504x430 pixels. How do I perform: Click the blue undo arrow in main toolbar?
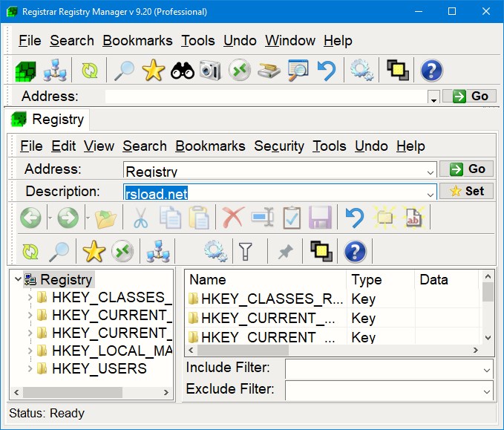(327, 71)
